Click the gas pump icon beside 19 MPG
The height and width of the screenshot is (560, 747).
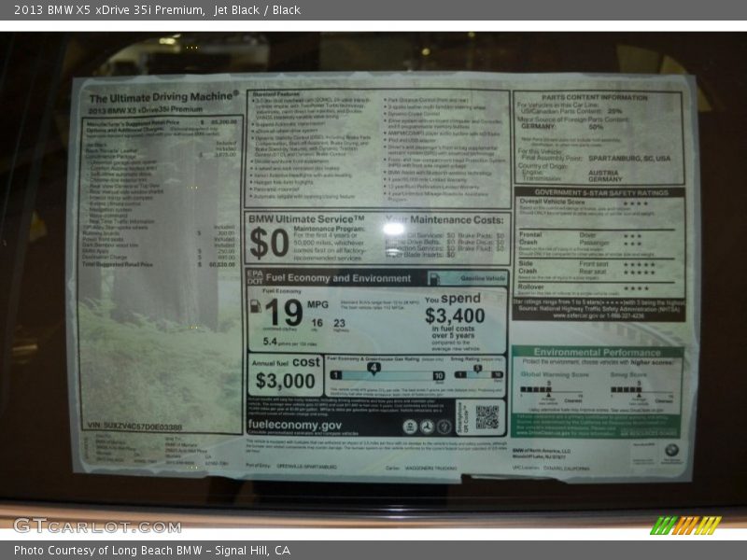pyautogui.click(x=255, y=306)
